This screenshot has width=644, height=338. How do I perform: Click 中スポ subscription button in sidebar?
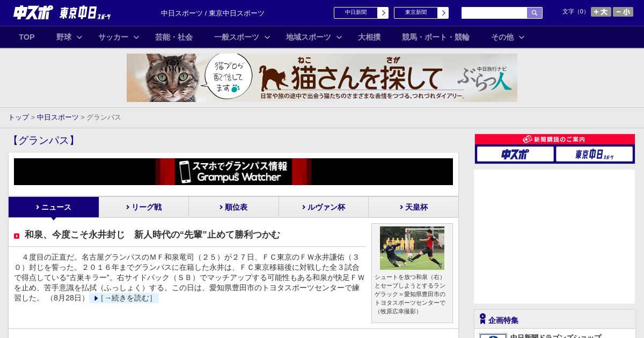tap(515, 154)
